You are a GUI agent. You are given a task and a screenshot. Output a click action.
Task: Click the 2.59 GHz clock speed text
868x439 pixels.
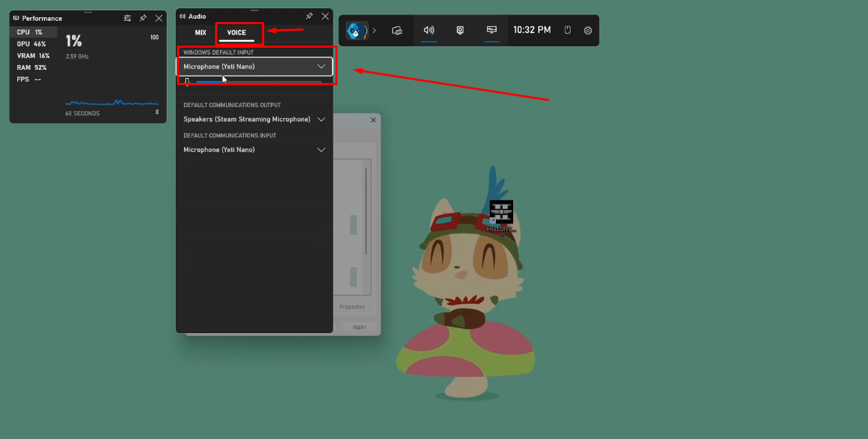77,57
